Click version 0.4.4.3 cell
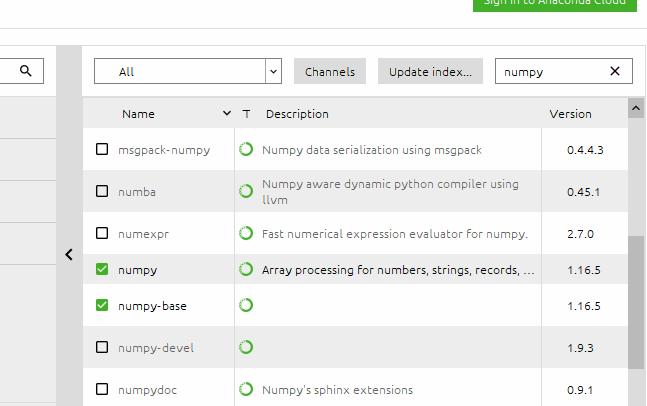This screenshot has width=647, height=406. pyautogui.click(x=585, y=150)
